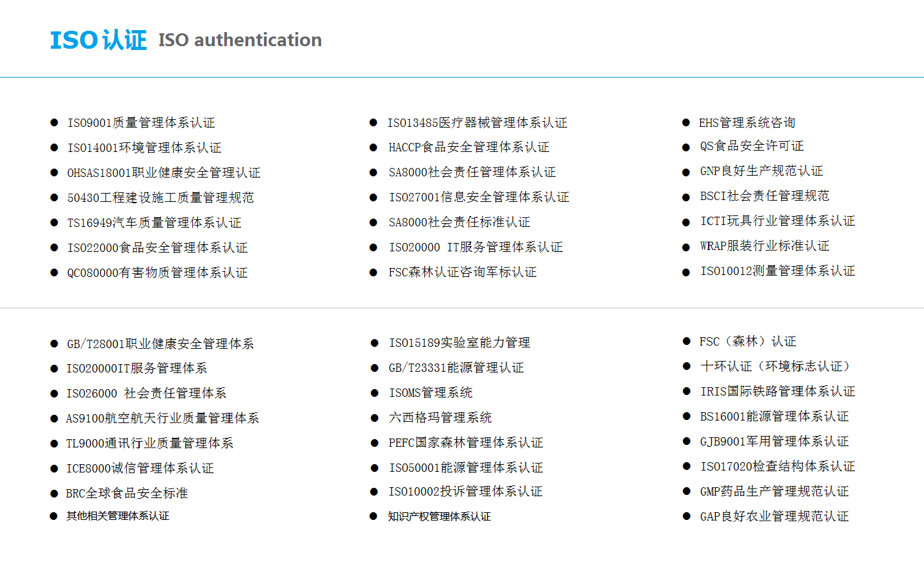Select ICTI玩具行业管理体系认证

777,221
